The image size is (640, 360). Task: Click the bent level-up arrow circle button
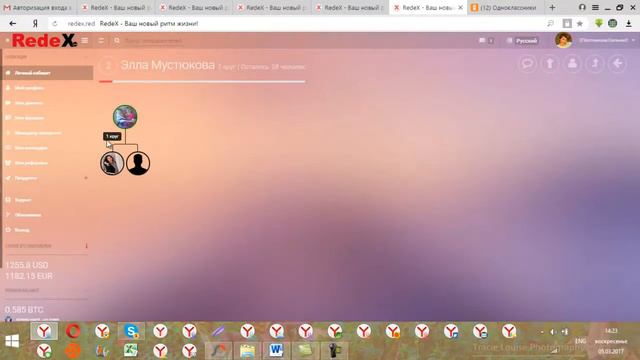(x=595, y=64)
